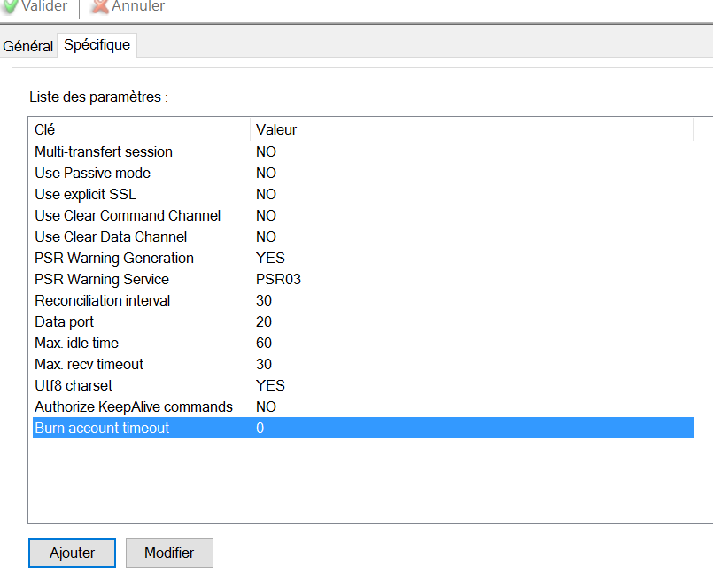Select the Reconciliation interval parameter
713x588 pixels.
click(103, 301)
